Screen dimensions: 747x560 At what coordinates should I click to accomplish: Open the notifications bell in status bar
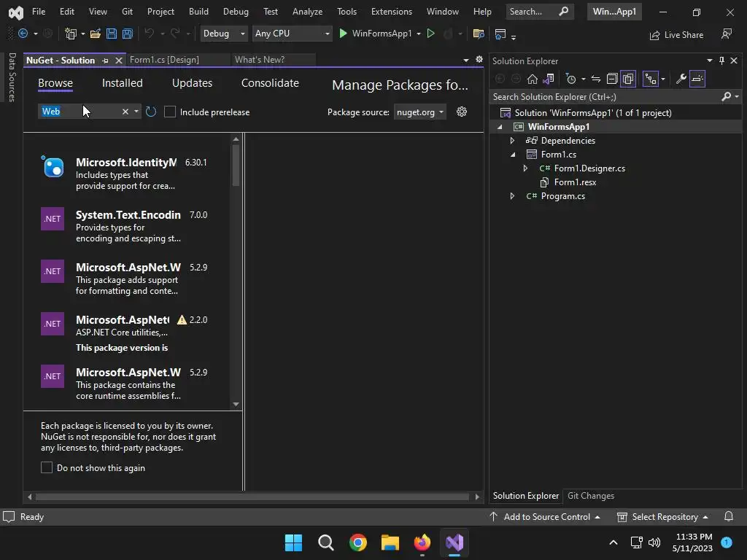[729, 517]
